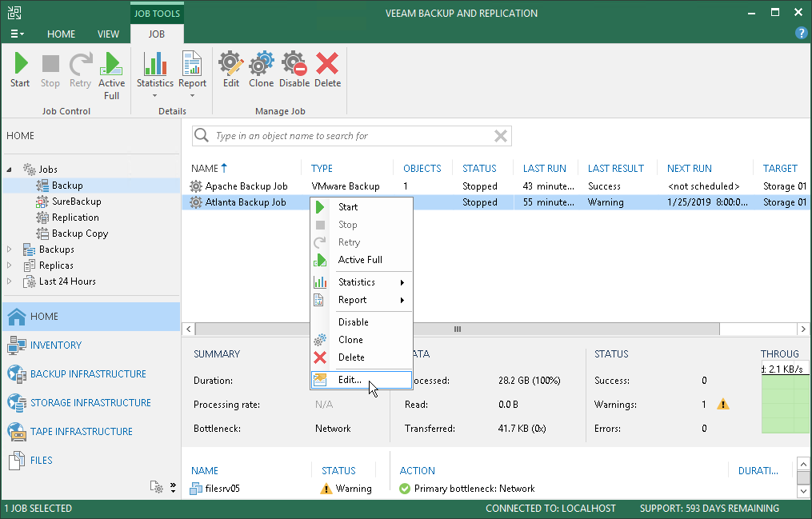The width and height of the screenshot is (812, 519).
Task: Switch to the JOB ribbon tab
Action: pyautogui.click(x=156, y=34)
